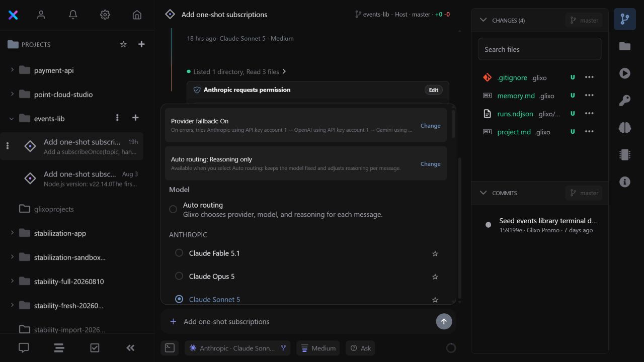Expand "Listed 1 directory, Read 3 files"
The height and width of the screenshot is (362, 644).
236,71
